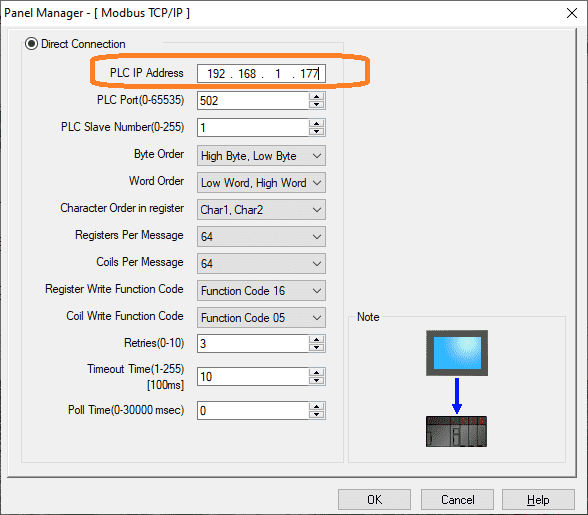Click the Retries input field
588x515 pixels.
coord(253,344)
